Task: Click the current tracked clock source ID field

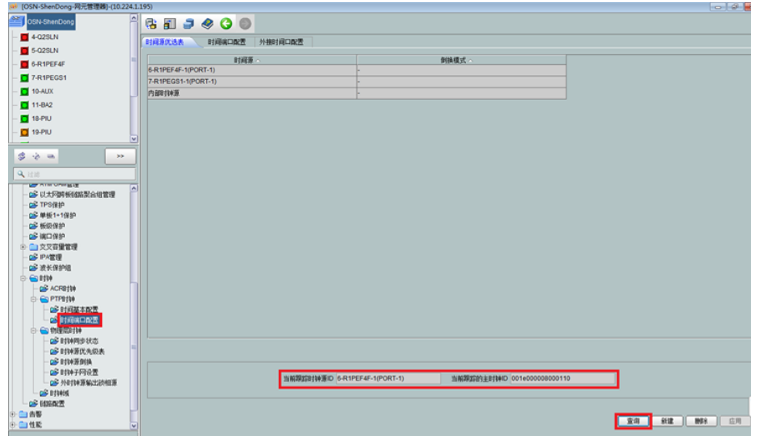Action: tap(388, 379)
